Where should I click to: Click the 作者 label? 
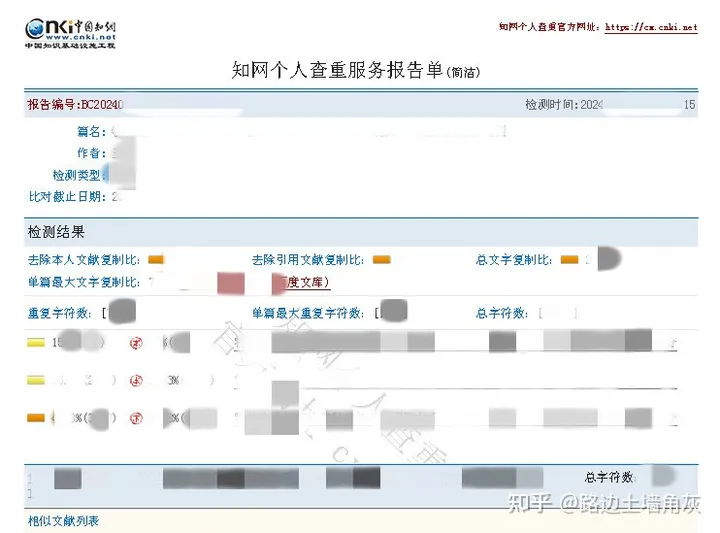(x=91, y=153)
